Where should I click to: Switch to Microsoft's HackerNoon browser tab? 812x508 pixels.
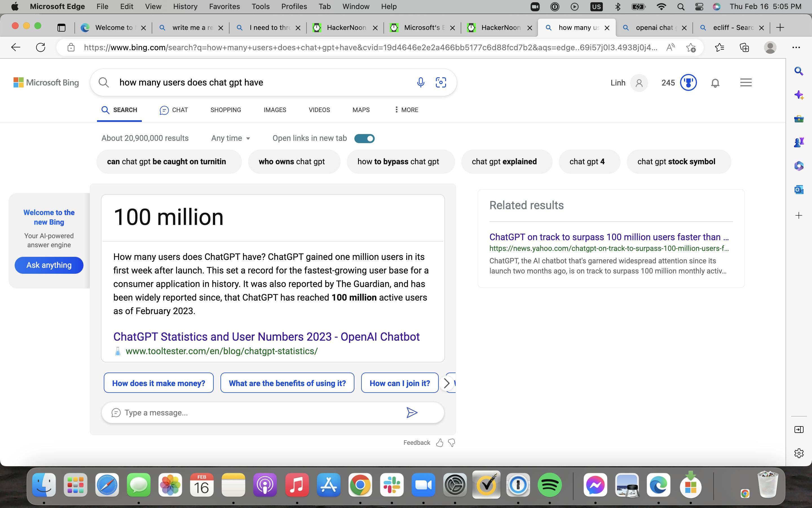[422, 28]
